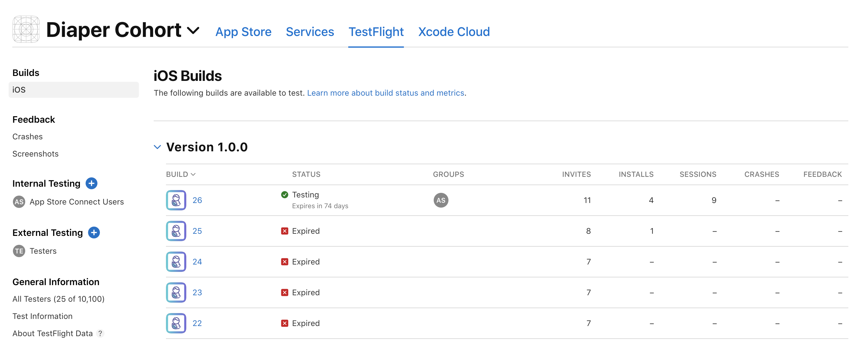Go to the Xcode Cloud tab
The width and height of the screenshot is (868, 342).
pos(454,32)
